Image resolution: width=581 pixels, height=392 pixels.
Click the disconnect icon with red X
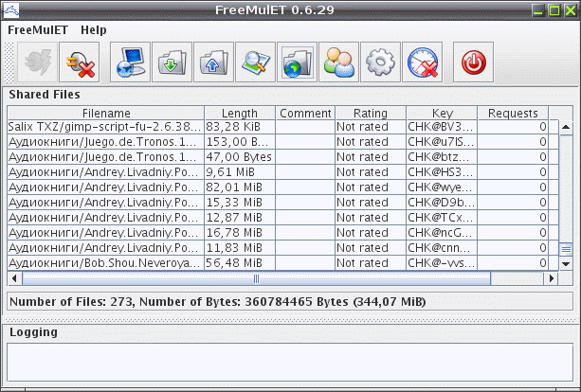click(80, 62)
